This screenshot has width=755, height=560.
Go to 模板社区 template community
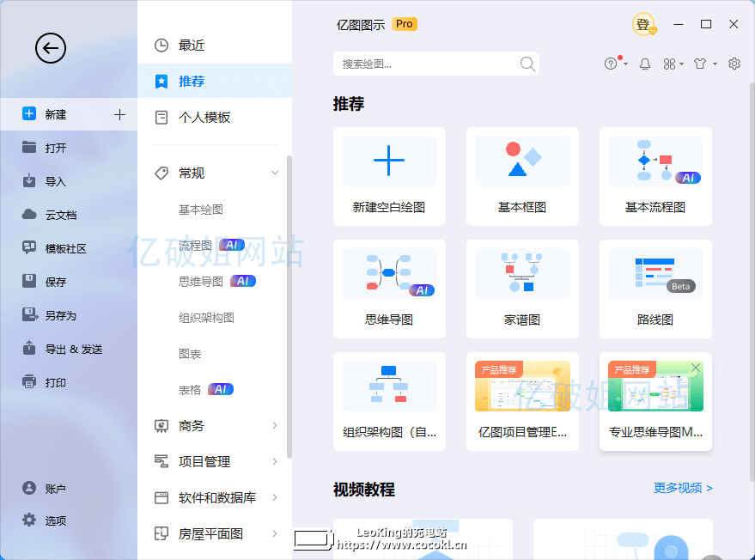[x=69, y=248]
